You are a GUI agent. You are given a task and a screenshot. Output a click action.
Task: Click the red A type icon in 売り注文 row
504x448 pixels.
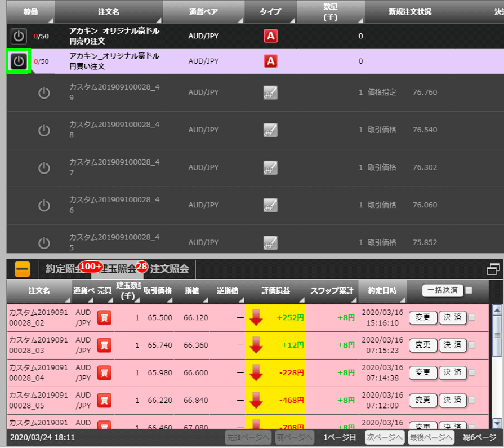271,37
